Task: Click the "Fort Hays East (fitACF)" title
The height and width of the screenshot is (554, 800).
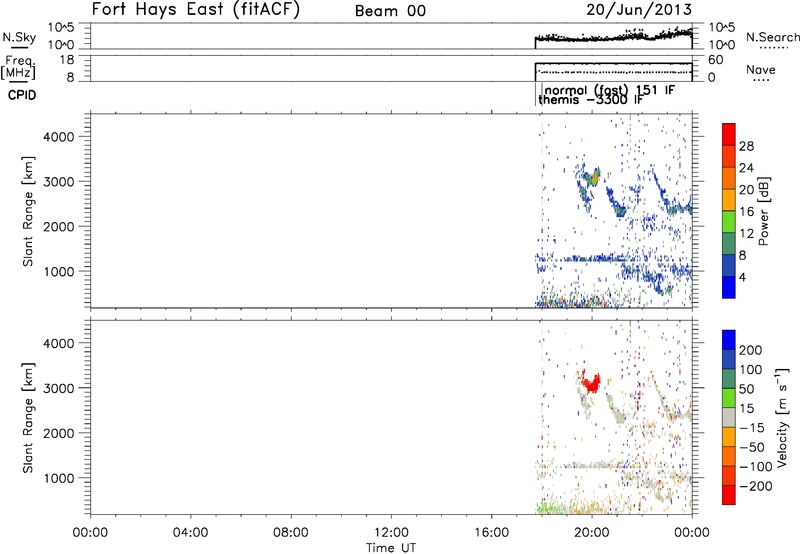Action: (x=196, y=9)
